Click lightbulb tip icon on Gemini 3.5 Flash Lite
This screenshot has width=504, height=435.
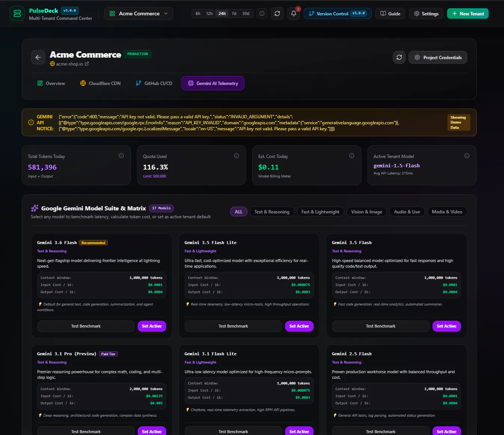[187, 304]
